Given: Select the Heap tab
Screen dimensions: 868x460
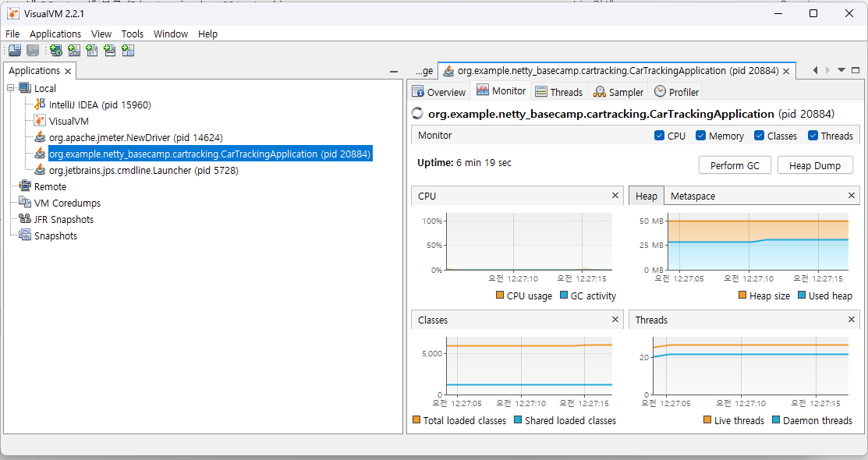Looking at the screenshot, I should 646,196.
